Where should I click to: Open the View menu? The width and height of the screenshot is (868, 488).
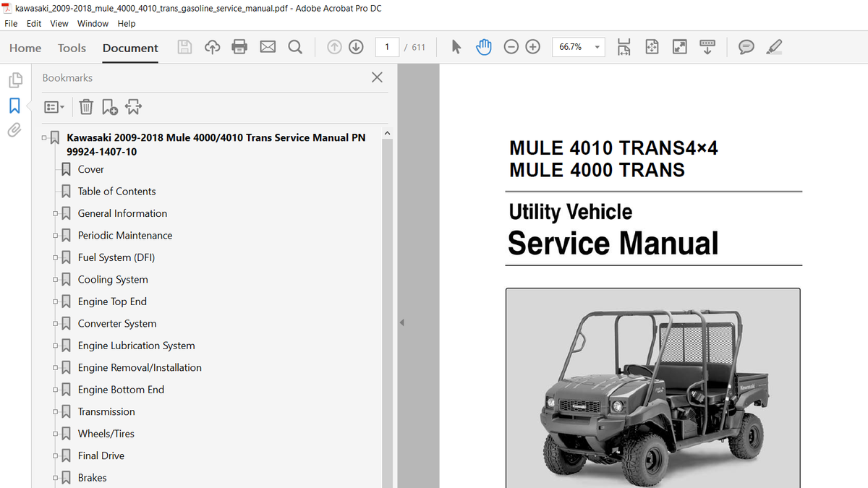tap(59, 23)
